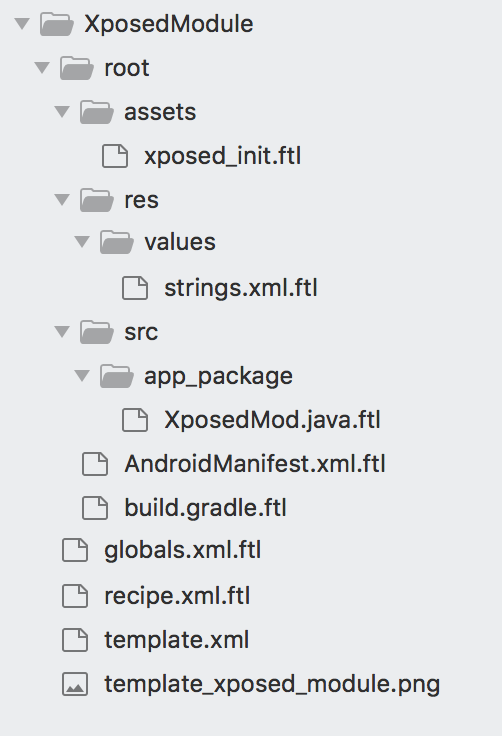Collapse the values folder arrow
The height and width of the screenshot is (736, 502).
pos(82,242)
